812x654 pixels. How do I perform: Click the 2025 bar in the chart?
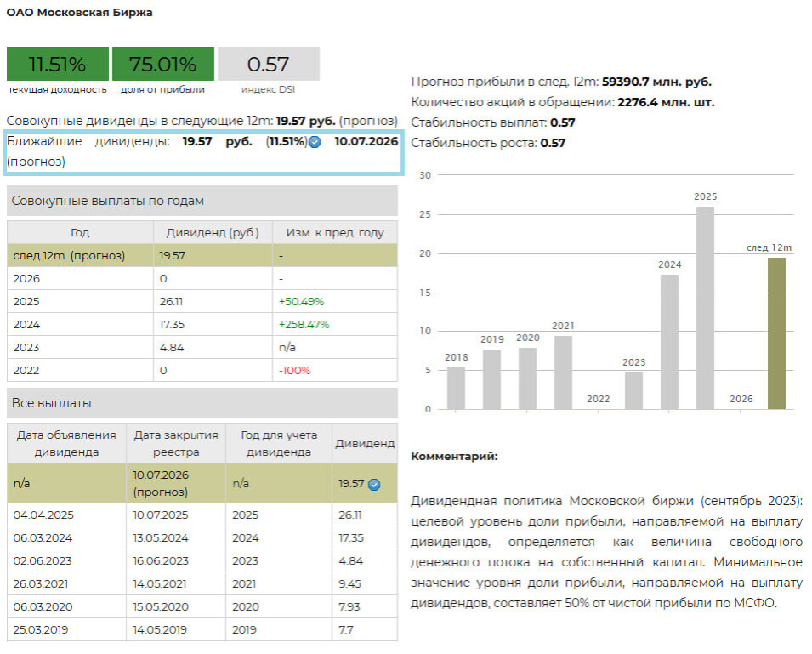(705, 308)
